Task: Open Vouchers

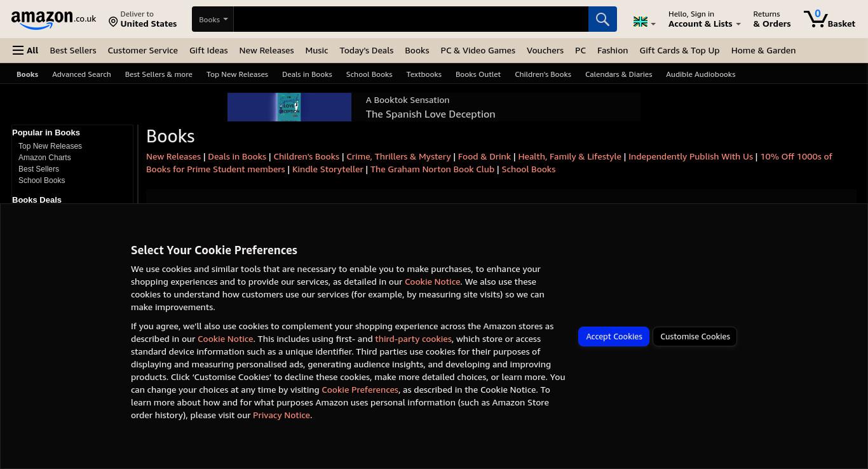Action: (545, 50)
